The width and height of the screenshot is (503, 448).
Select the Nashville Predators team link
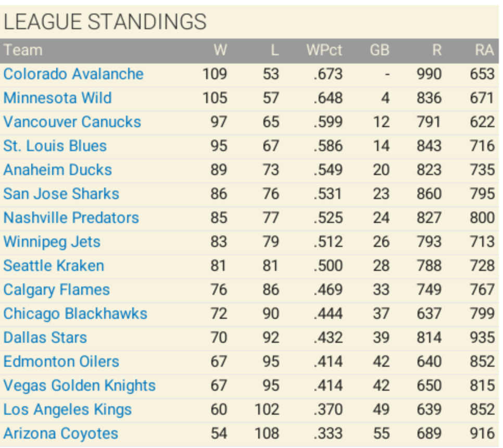(x=71, y=218)
